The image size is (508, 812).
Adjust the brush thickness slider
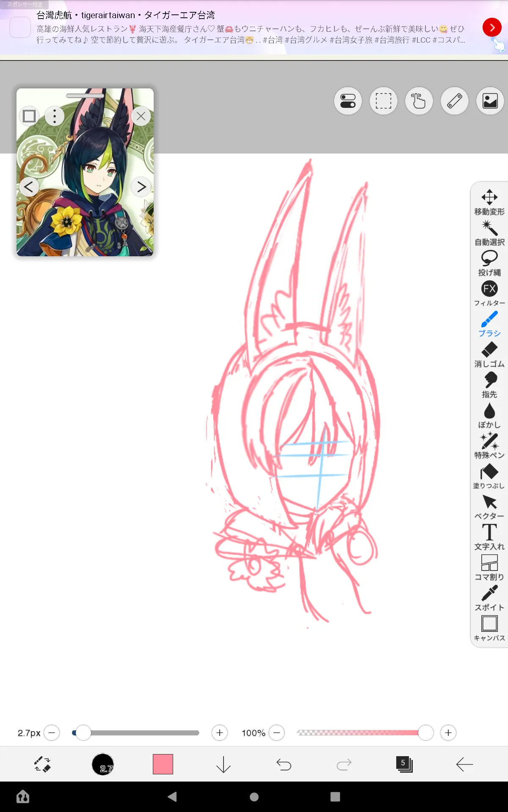(135, 732)
